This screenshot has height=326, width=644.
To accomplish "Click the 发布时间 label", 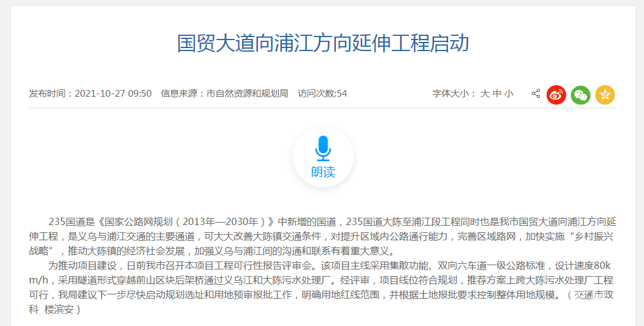I will click(49, 94).
